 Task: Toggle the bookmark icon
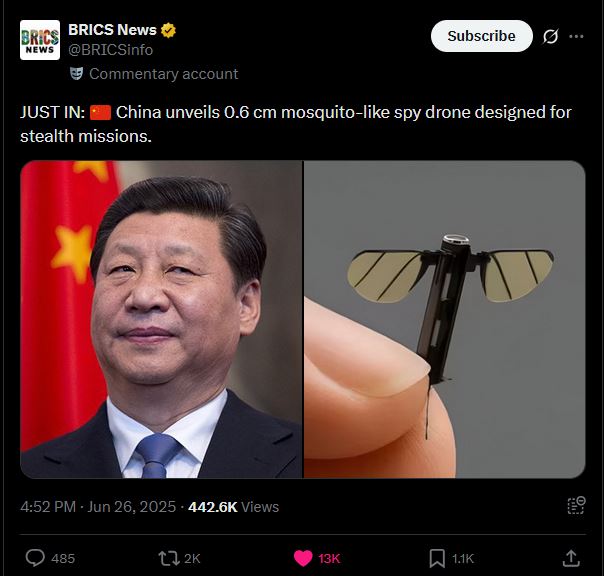point(437,558)
